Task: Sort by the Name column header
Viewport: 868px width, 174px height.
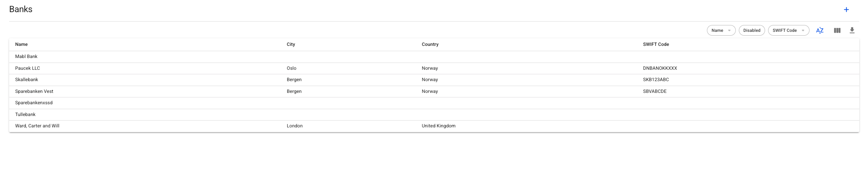Action: tap(22, 45)
